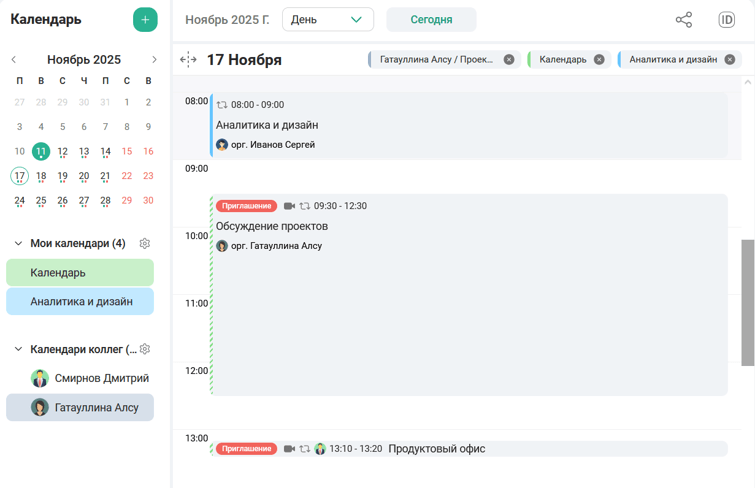This screenshot has width=755, height=488.
Task: Open settings gear for Календари коллег
Action: (x=145, y=349)
